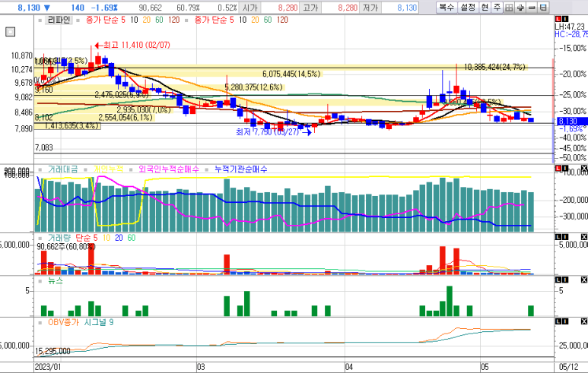
Task: Click the square icon left of the price chart
Action: coord(11,32)
